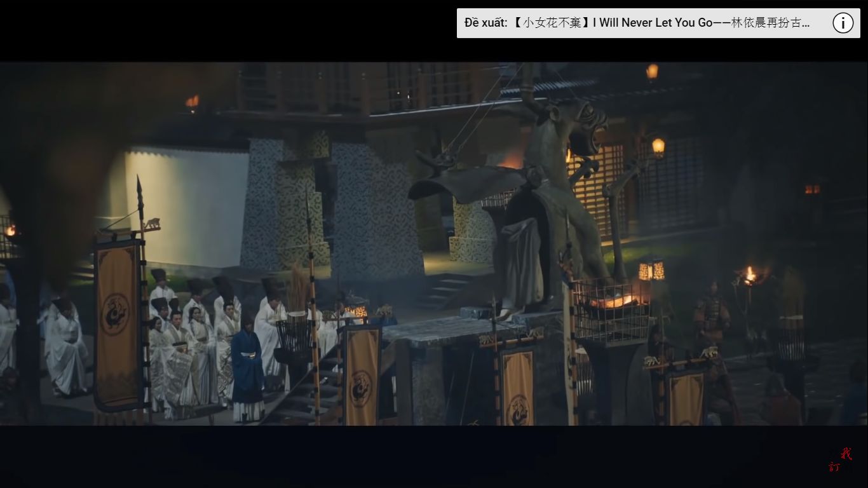Click the info icon on suggestion card
This screenshot has height=488, width=868.
[x=843, y=24]
